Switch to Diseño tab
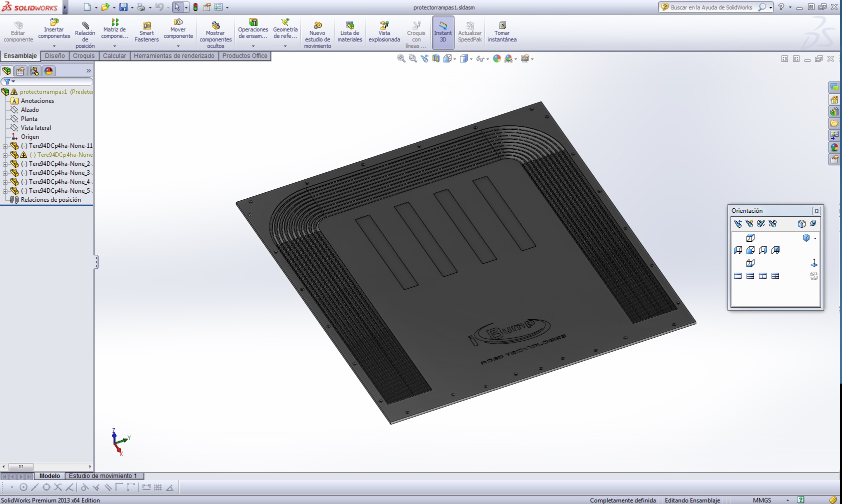The image size is (842, 504). (55, 56)
